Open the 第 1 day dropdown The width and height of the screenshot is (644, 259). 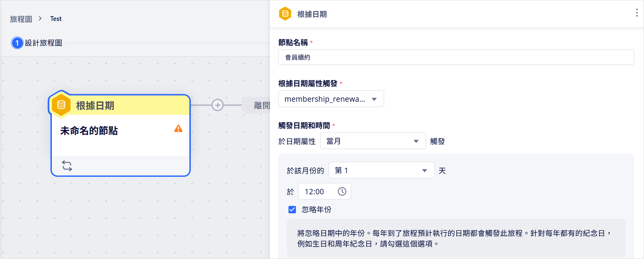pyautogui.click(x=381, y=170)
